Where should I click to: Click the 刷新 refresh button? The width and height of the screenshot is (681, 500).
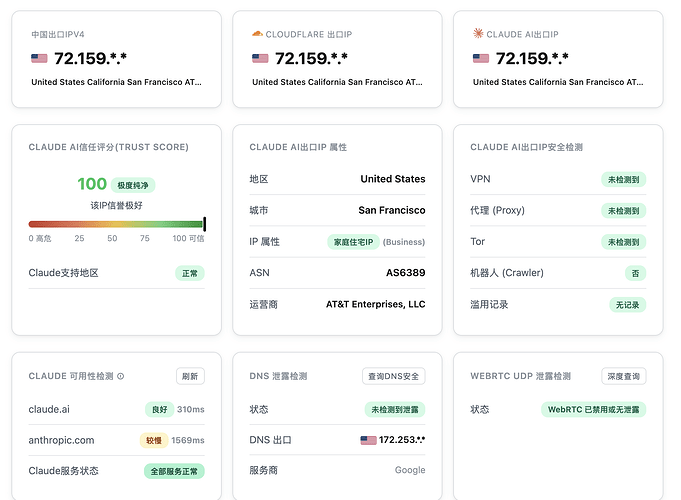click(x=190, y=376)
